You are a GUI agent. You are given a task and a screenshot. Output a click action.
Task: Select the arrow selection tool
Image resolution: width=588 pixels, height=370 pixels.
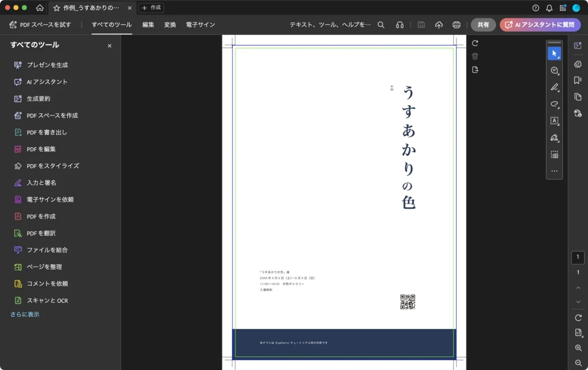[x=554, y=53]
